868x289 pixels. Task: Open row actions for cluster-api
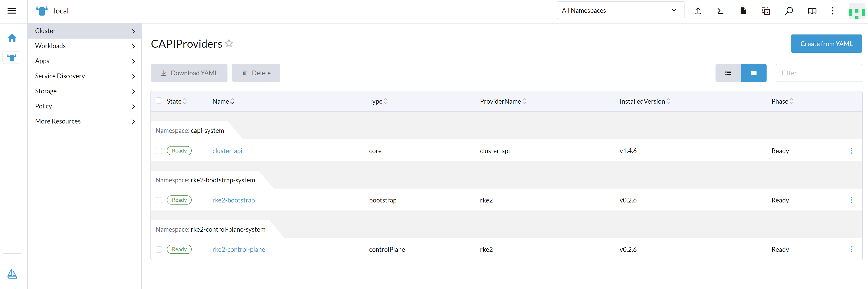click(x=851, y=151)
